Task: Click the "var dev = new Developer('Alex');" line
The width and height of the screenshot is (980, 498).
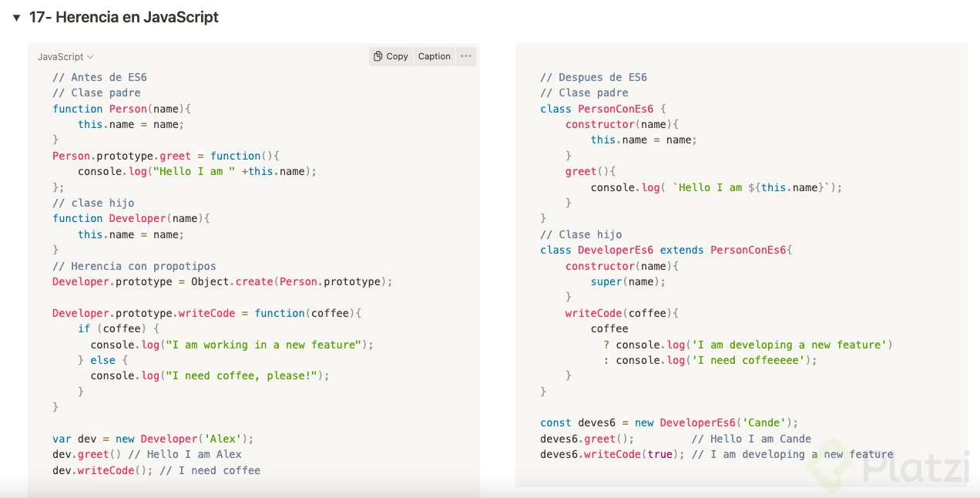Action: click(153, 439)
